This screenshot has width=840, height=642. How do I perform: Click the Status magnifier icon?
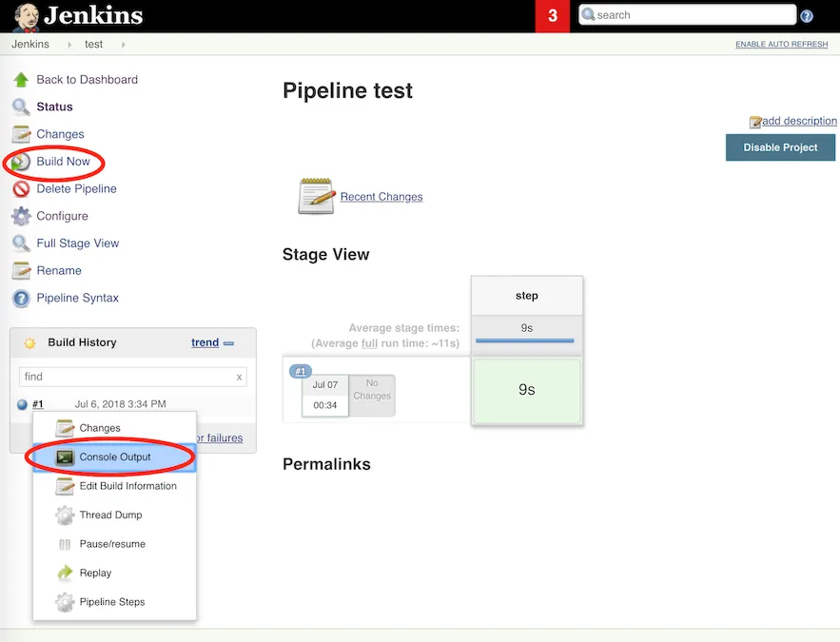tap(21, 107)
